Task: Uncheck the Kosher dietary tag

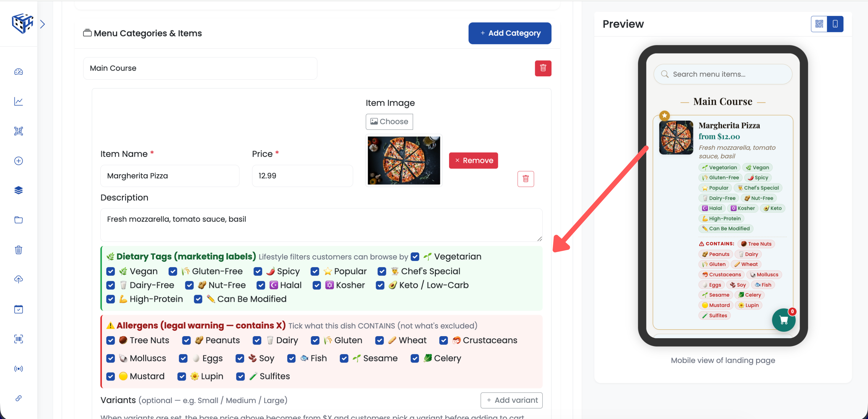Action: (317, 285)
